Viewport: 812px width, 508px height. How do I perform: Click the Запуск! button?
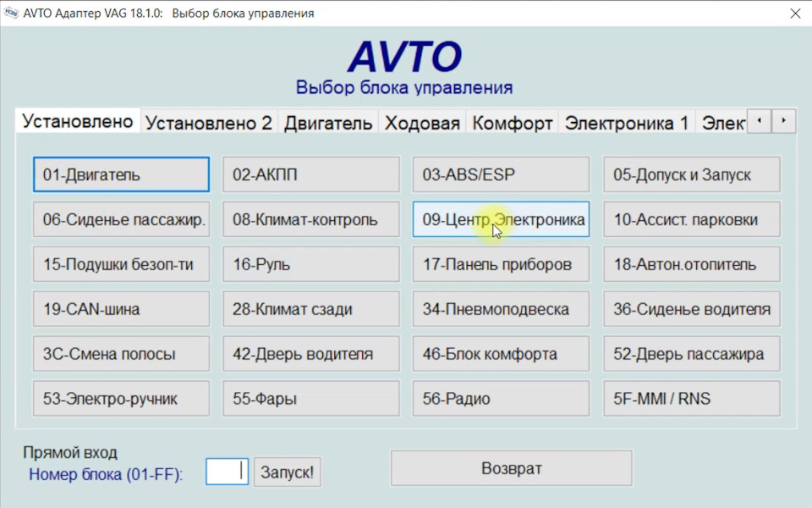[287, 472]
